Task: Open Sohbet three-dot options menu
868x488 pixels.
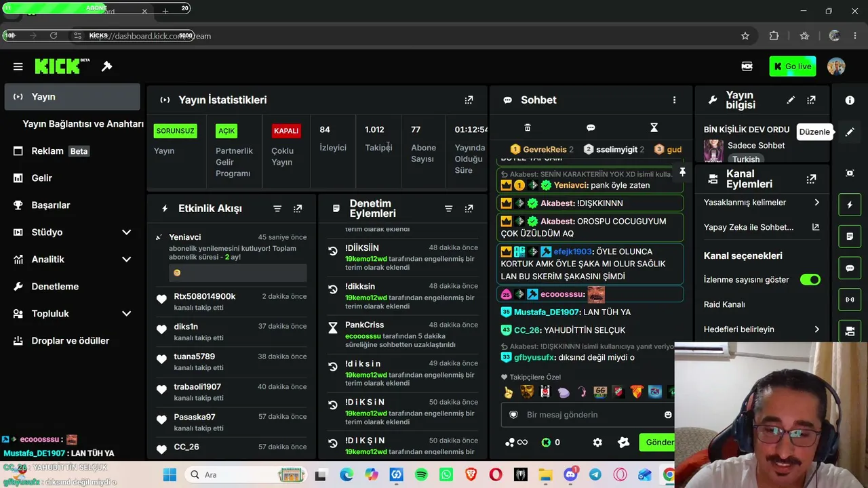Action: (674, 100)
